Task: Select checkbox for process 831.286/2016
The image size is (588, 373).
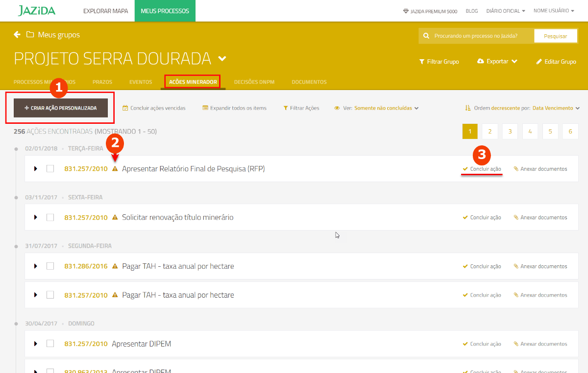Action: pos(50,266)
